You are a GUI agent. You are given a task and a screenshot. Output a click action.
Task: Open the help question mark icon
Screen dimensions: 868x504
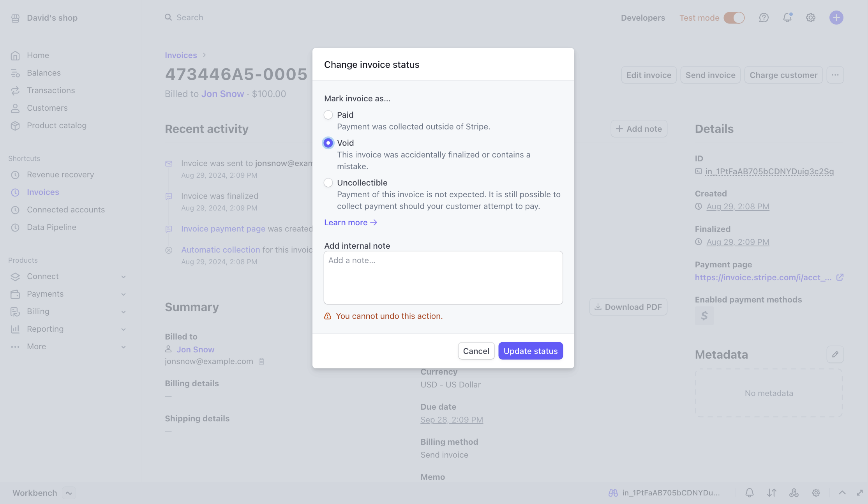coord(764,18)
